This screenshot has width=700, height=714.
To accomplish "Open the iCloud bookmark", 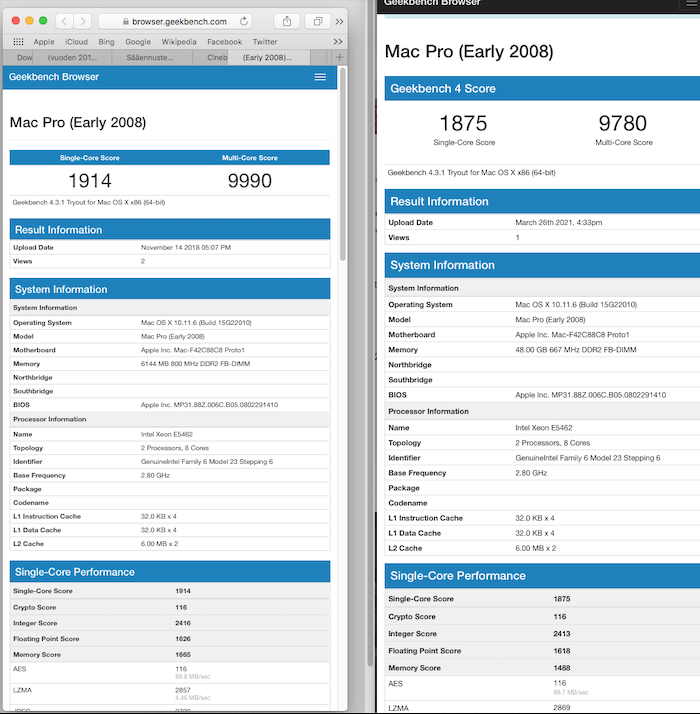I will [76, 41].
